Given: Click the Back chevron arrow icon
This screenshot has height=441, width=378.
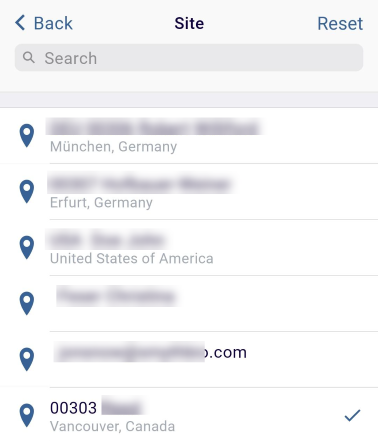Looking at the screenshot, I should pos(20,23).
